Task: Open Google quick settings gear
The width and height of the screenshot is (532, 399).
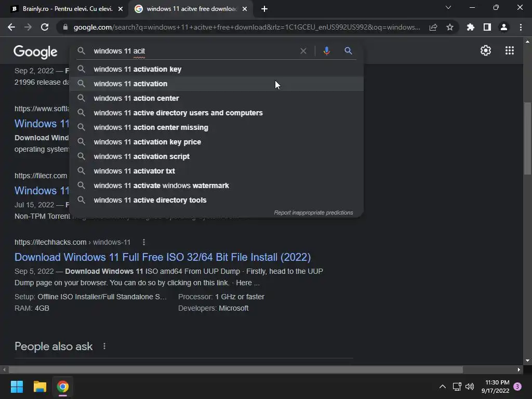Action: [x=486, y=50]
